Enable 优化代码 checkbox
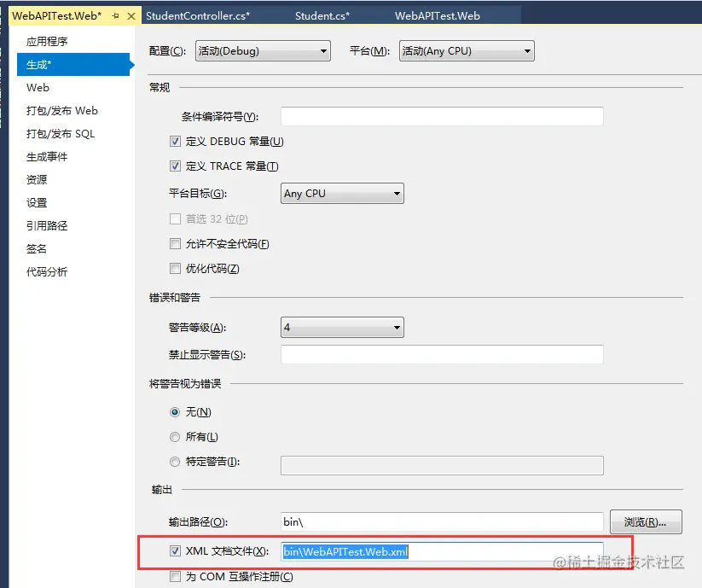Viewport: 702px width, 588px height. click(175, 269)
